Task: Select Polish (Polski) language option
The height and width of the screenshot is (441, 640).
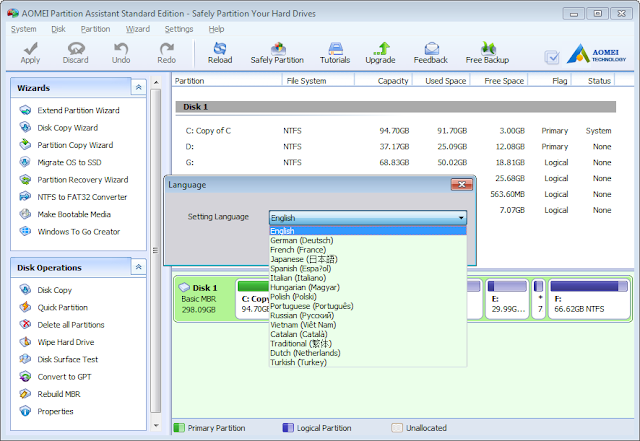Action: click(x=368, y=297)
